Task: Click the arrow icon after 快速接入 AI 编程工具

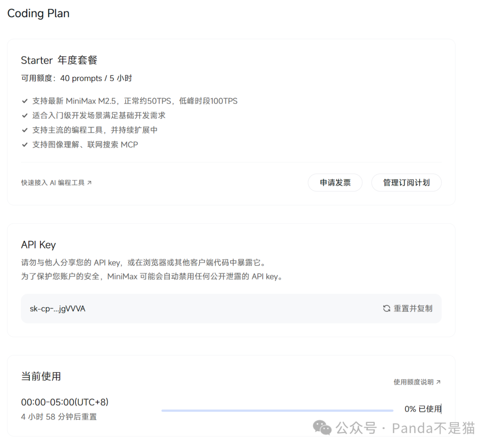Action: (x=89, y=183)
